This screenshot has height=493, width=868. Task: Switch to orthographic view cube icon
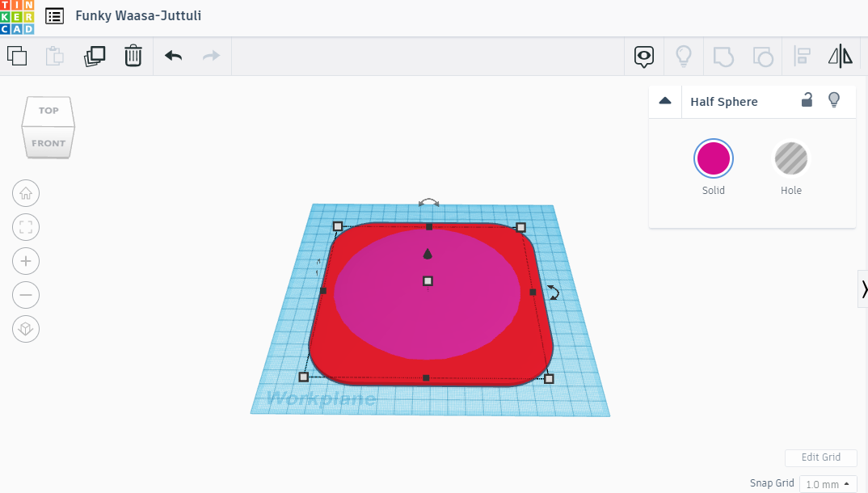coord(26,329)
